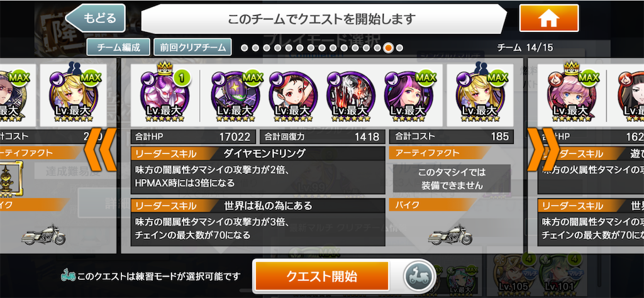Select the last team page dot
The width and height of the screenshot is (644, 298).
click(x=399, y=48)
